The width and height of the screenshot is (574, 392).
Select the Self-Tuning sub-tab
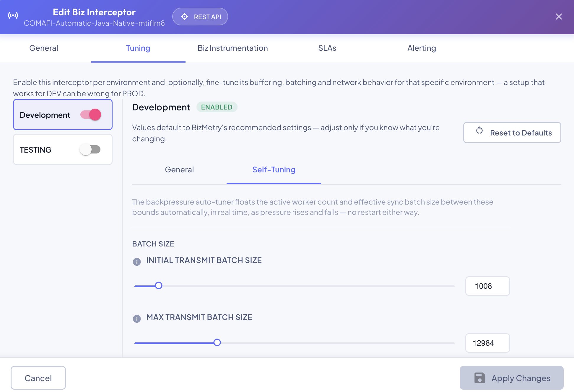(274, 170)
